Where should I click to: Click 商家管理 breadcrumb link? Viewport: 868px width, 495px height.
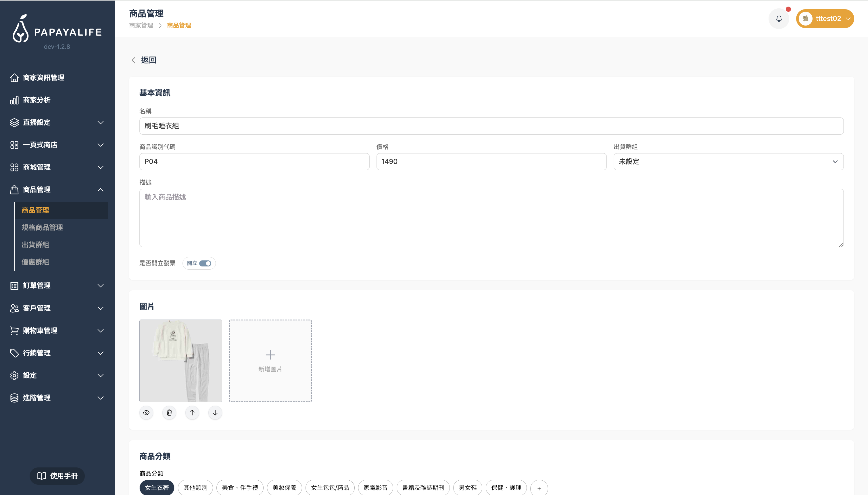click(x=141, y=26)
